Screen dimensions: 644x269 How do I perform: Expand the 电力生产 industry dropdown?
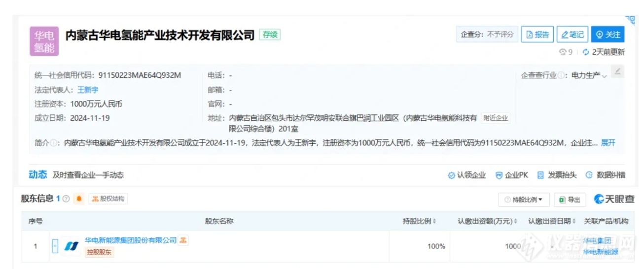click(x=605, y=76)
